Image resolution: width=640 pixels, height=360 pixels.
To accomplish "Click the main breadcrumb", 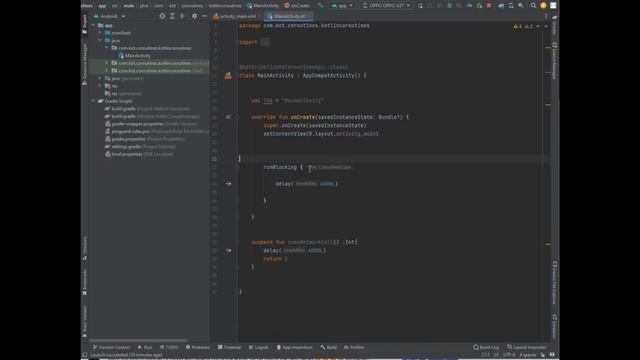I will (x=129, y=6).
